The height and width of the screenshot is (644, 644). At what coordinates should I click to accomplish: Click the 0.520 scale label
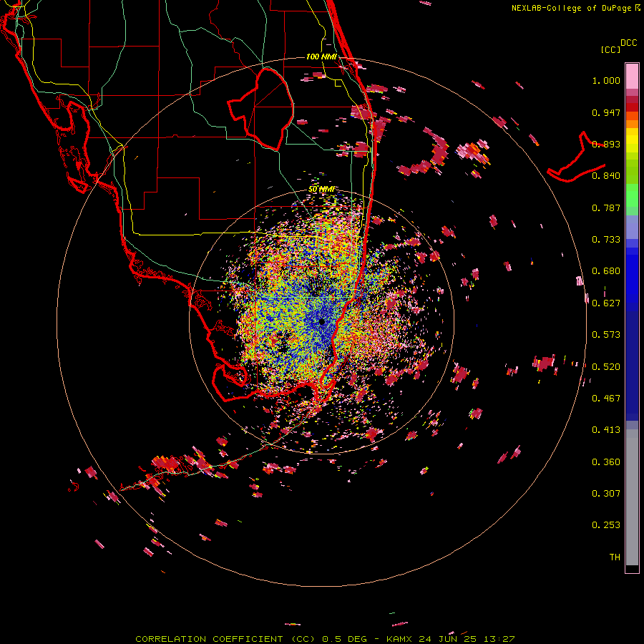(606, 367)
